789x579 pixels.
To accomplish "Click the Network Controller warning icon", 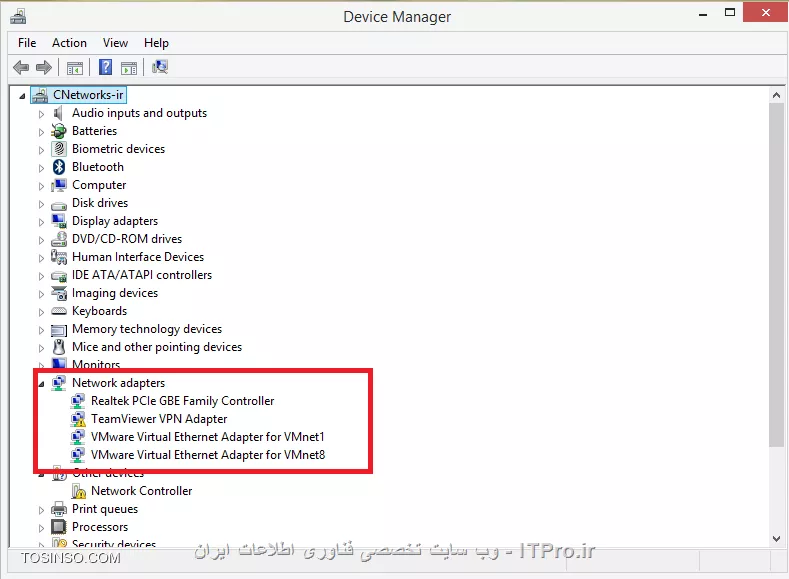I will click(x=78, y=491).
